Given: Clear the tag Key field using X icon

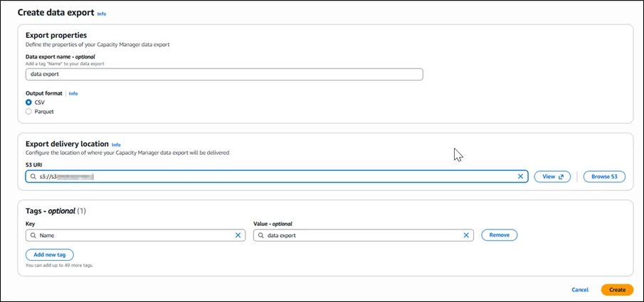Looking at the screenshot, I should point(238,235).
